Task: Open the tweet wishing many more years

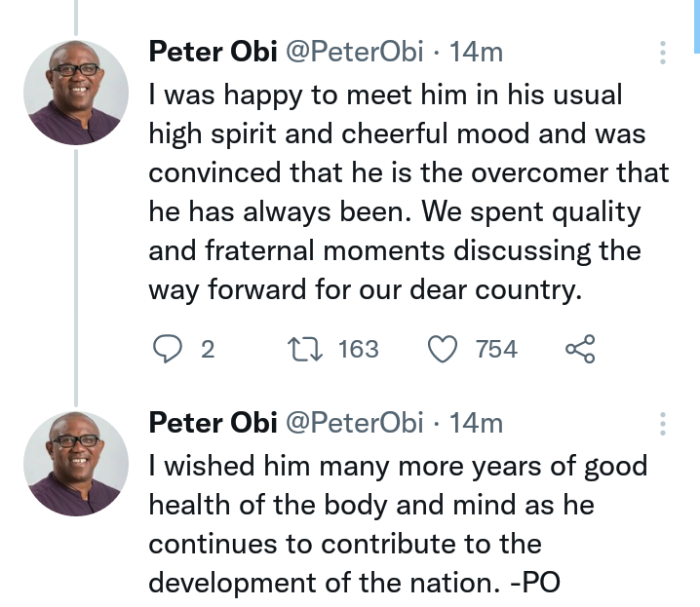Action: click(x=398, y=524)
